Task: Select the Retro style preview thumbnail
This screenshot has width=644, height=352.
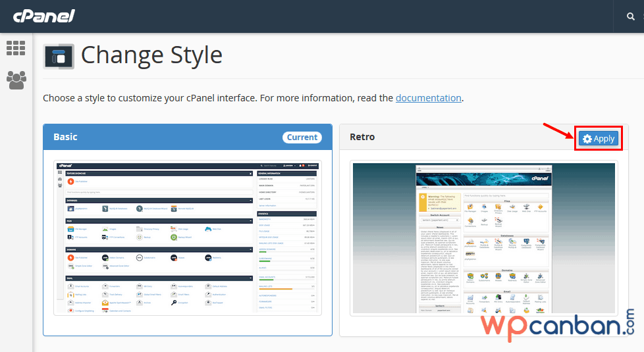Action: click(x=483, y=238)
